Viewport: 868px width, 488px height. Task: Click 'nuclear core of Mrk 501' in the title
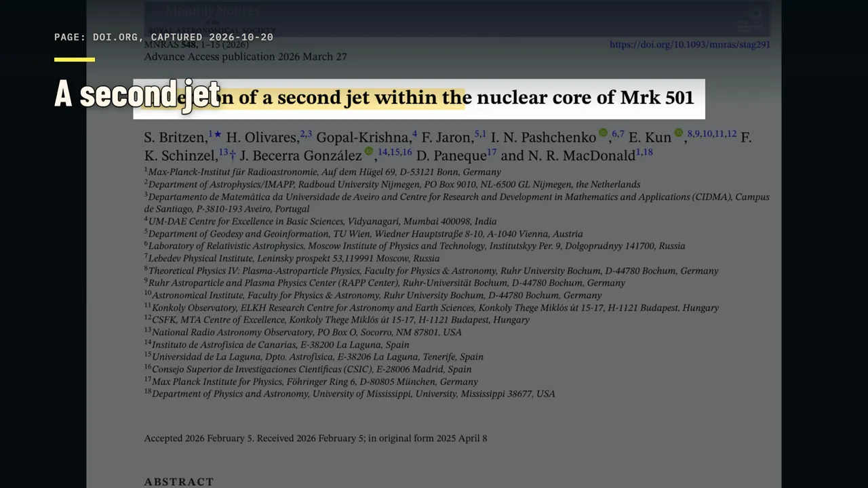585,98
